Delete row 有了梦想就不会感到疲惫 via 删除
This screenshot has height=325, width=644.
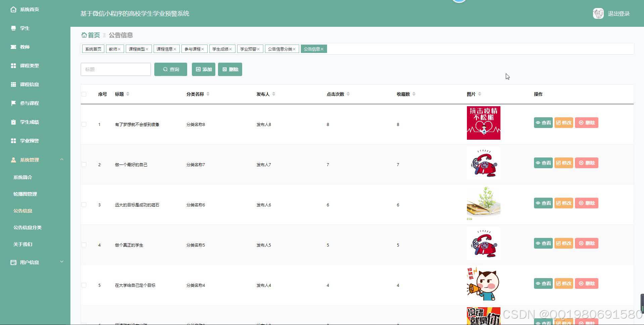[587, 123]
